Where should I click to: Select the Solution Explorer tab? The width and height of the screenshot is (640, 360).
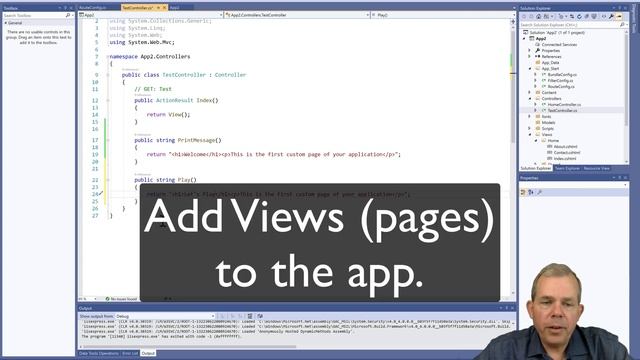coord(536,168)
